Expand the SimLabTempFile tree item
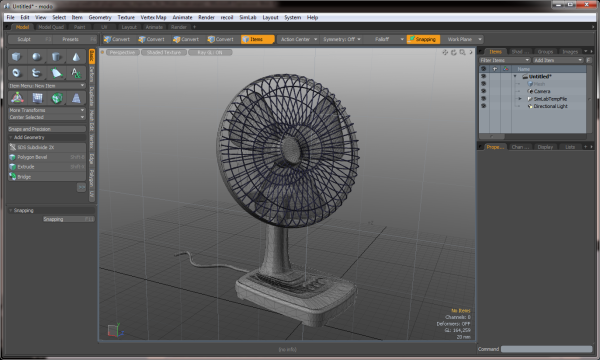600x360 pixels. (x=520, y=99)
